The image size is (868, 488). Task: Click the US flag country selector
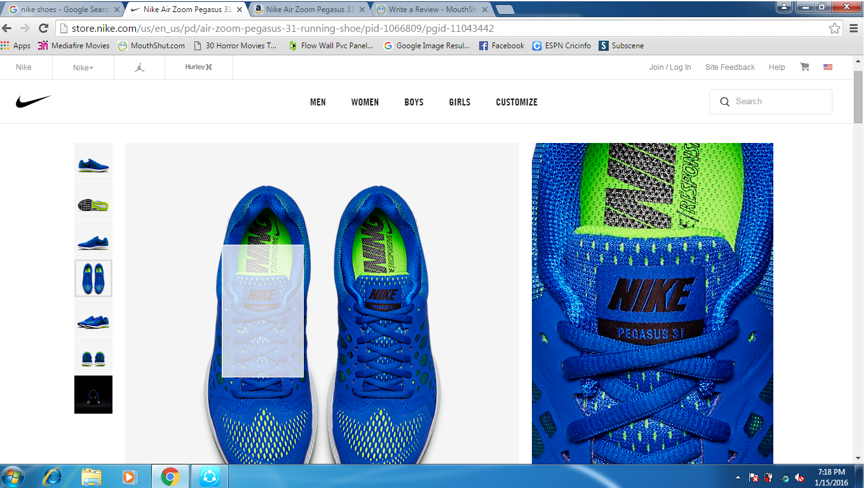(828, 67)
